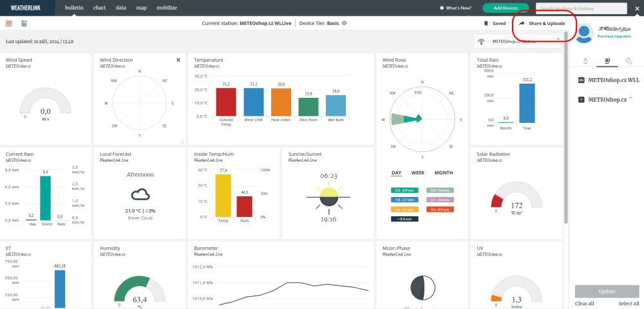Open the wrench tools tab in sidebar
This screenshot has width=644, height=309.
628,61
